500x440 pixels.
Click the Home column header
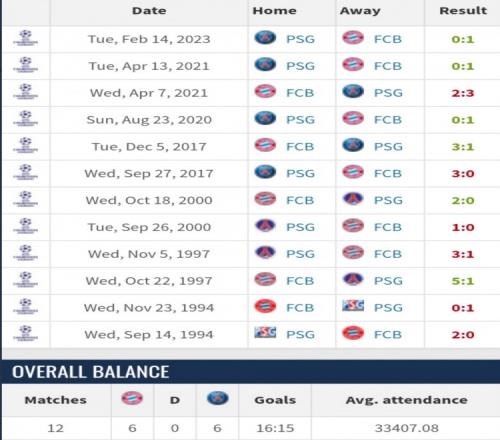click(x=274, y=11)
